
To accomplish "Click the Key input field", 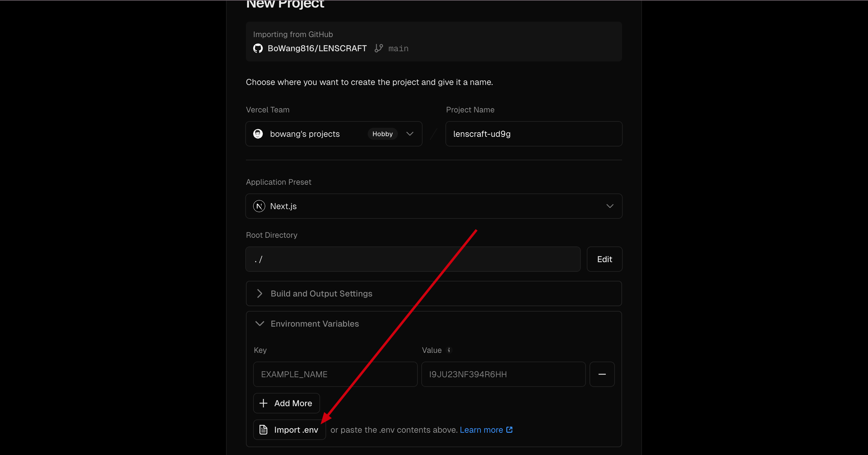I will pyautogui.click(x=335, y=374).
